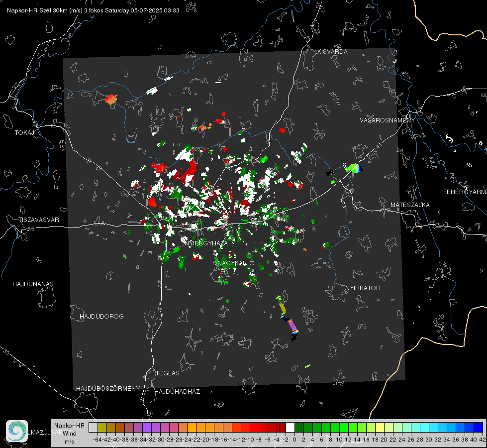Click the NYÍREGYHÁZA city label
This screenshot has height=448, width=487.
[206, 243]
